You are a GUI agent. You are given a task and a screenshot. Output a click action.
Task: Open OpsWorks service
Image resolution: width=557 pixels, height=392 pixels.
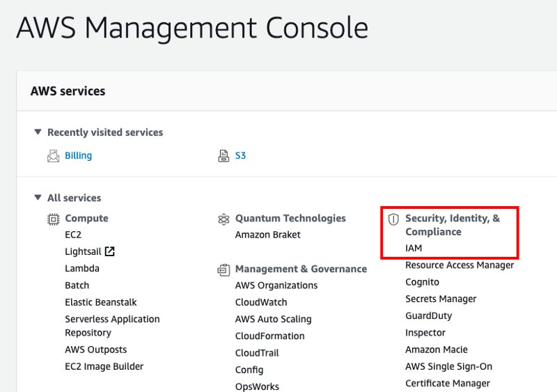pyautogui.click(x=257, y=386)
